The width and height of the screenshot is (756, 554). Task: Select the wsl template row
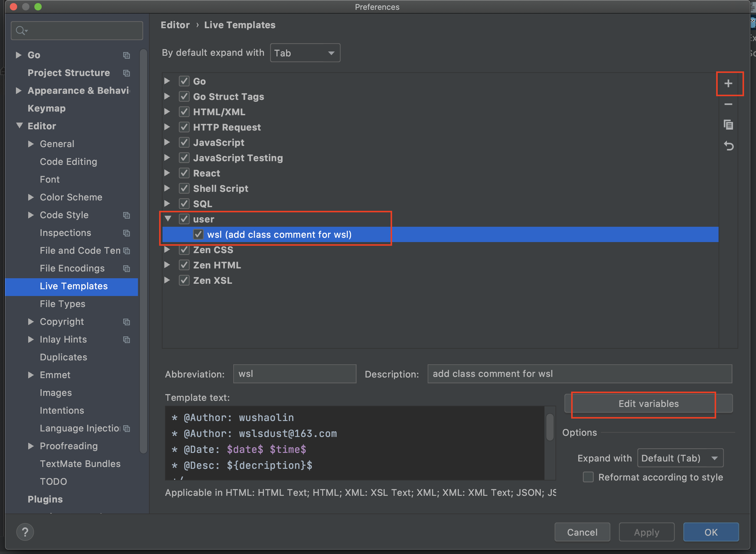click(x=440, y=234)
